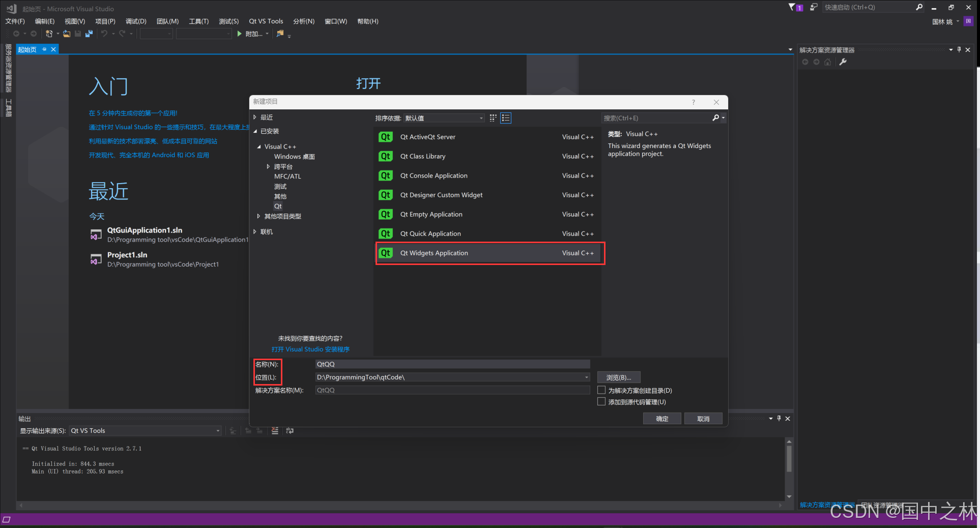Click the project name field containing QtQQ
Screen dimensions: 980x528
(x=452, y=364)
